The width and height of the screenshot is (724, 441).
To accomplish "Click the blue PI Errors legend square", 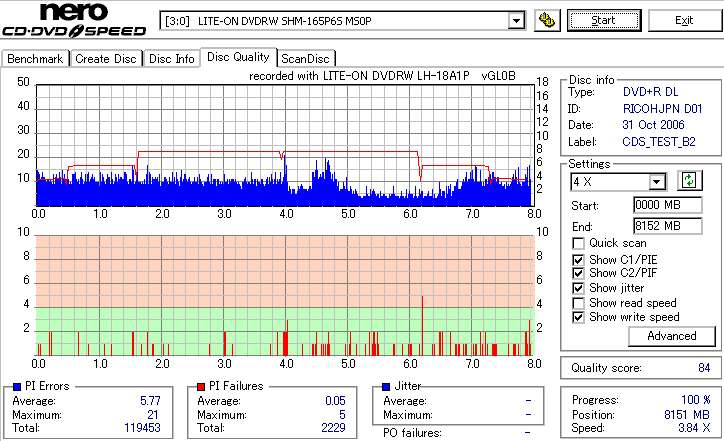I will [x=17, y=387].
